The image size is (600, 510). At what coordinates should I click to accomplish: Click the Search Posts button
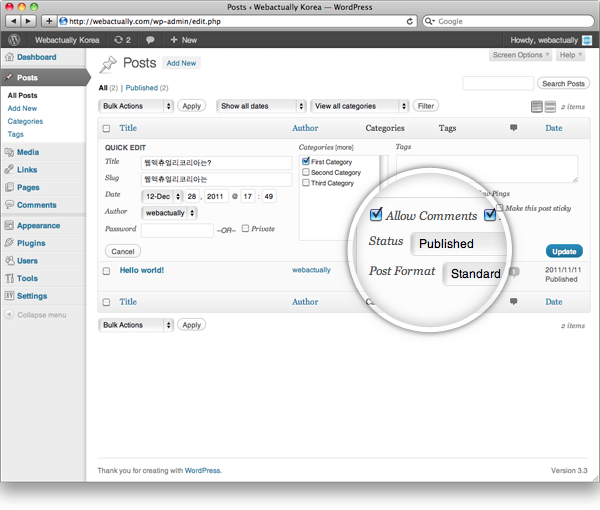[x=563, y=83]
